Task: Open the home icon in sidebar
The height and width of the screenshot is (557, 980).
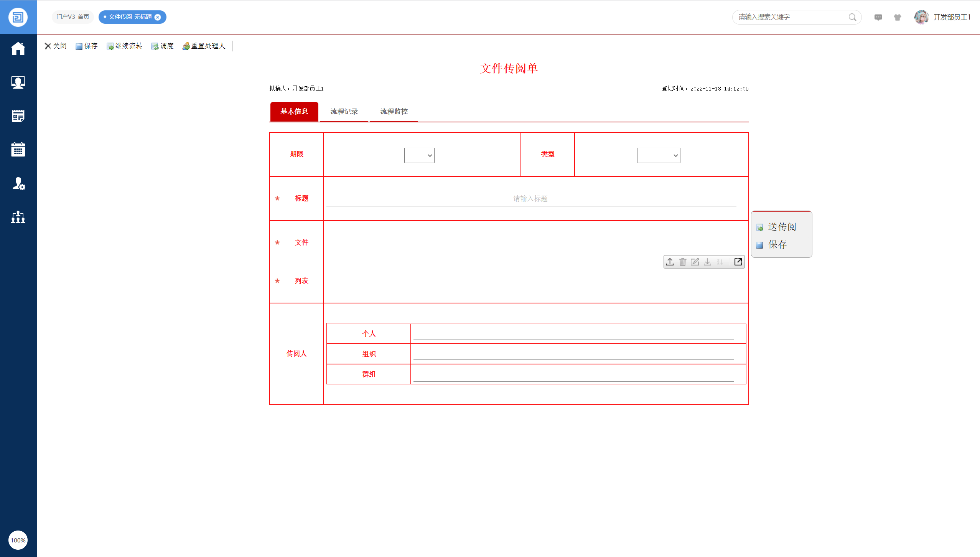Action: (x=18, y=49)
